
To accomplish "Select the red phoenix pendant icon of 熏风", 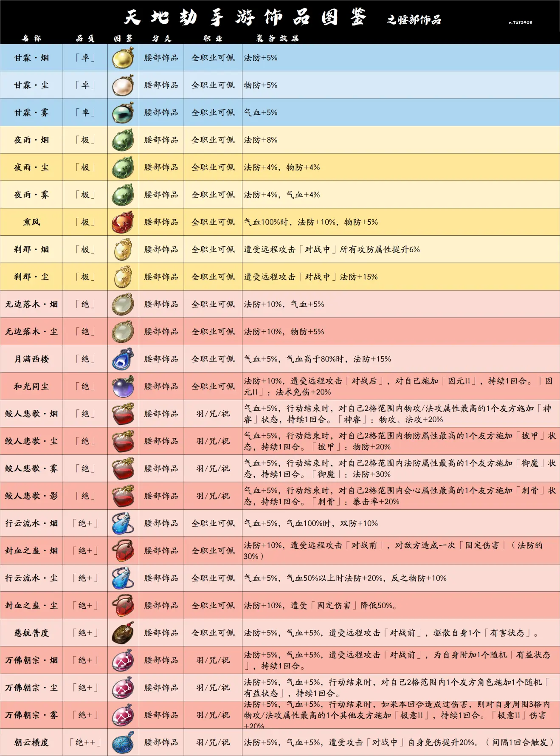I will [123, 222].
